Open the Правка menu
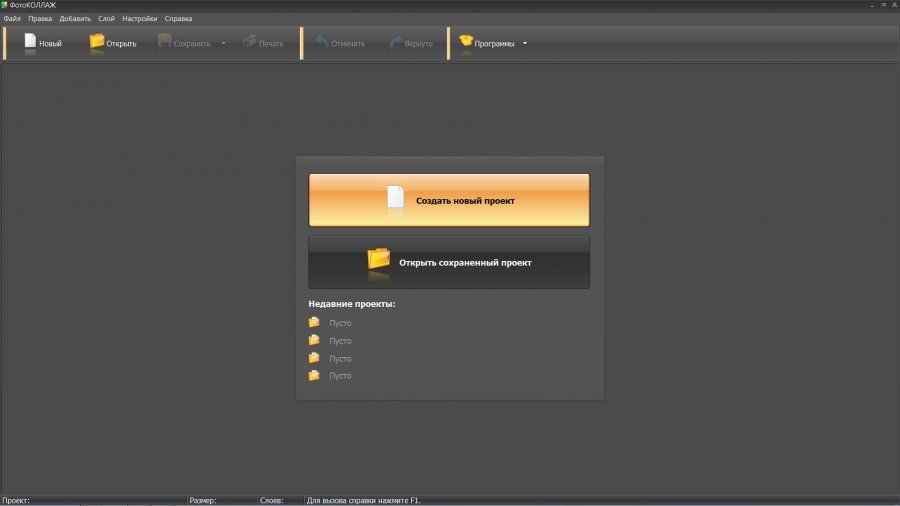The width and height of the screenshot is (900, 506). point(40,19)
